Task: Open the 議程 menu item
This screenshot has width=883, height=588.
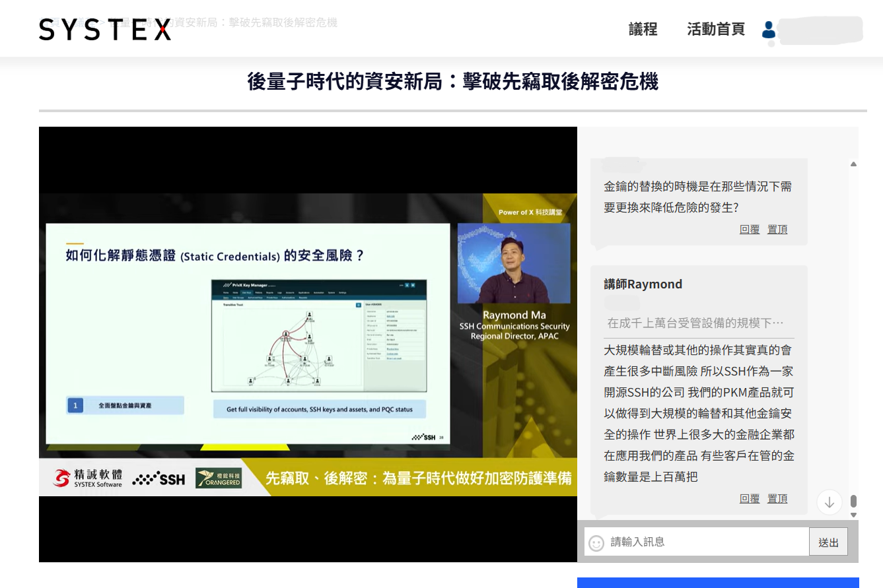Action: click(643, 29)
